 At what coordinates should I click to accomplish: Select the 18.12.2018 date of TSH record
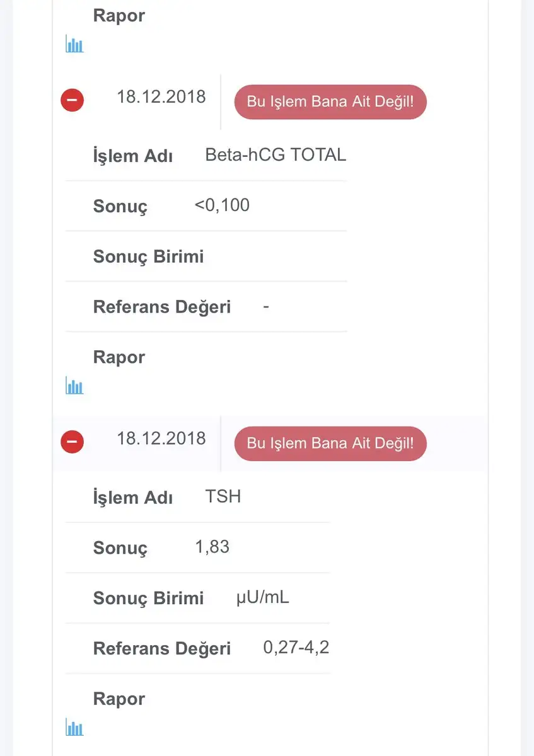[161, 438]
